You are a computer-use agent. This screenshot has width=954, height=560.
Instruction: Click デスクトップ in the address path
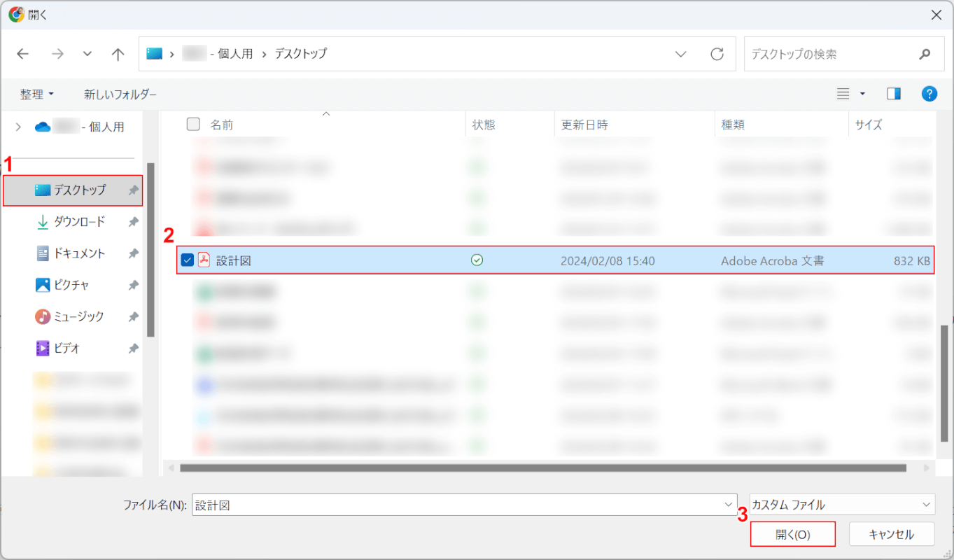[x=300, y=53]
